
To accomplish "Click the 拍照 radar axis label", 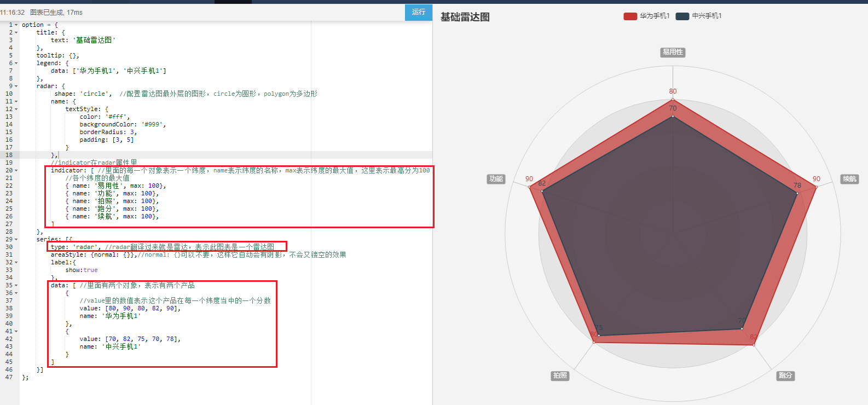I will click(560, 375).
